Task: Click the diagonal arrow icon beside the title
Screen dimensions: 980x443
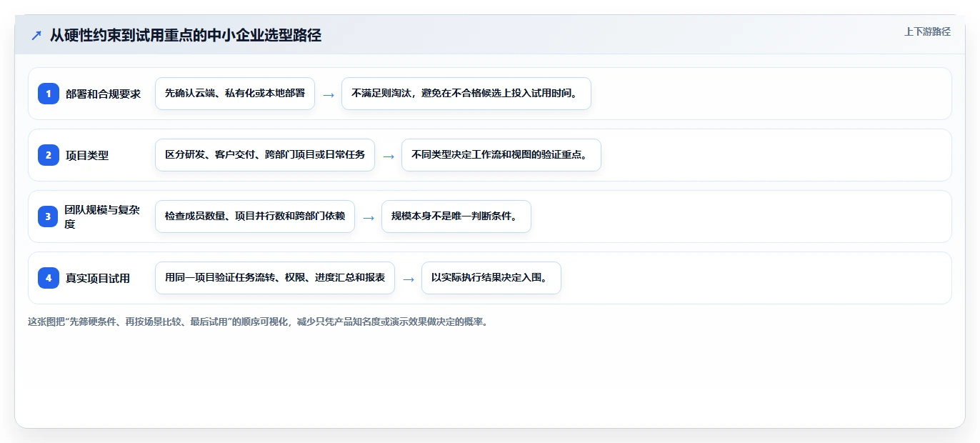Action: (x=36, y=36)
